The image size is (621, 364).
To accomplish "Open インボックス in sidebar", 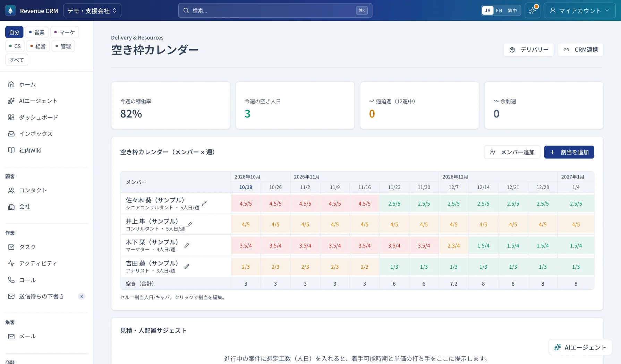I will (x=46, y=134).
